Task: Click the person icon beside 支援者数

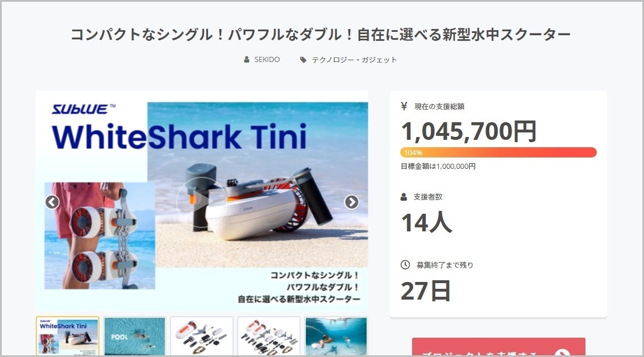Action: (404, 197)
